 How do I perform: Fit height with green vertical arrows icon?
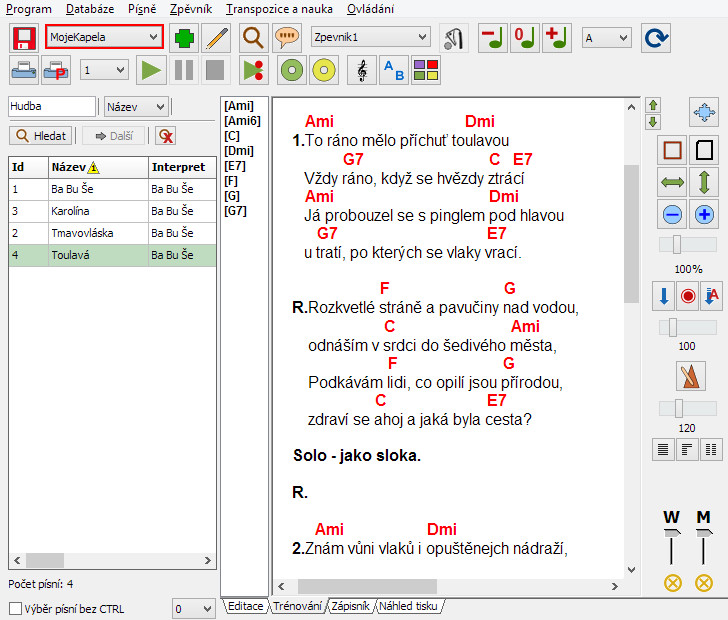tap(704, 183)
